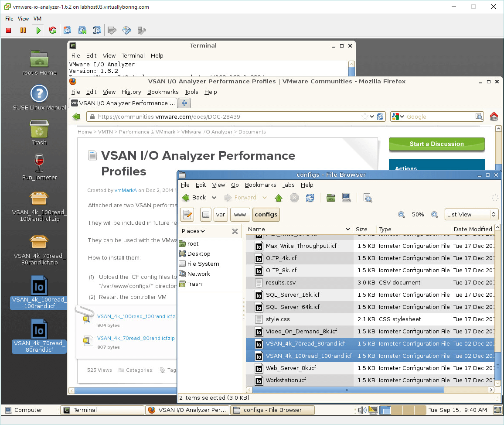Bookmark this page with the star icon
Viewport: 504px width, 425px height.
(x=364, y=117)
